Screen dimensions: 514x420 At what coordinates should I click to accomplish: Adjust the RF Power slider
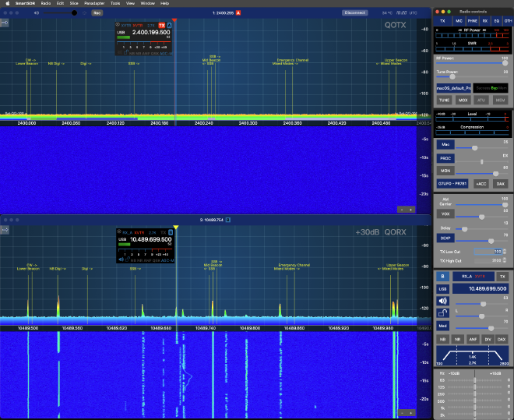467,63
